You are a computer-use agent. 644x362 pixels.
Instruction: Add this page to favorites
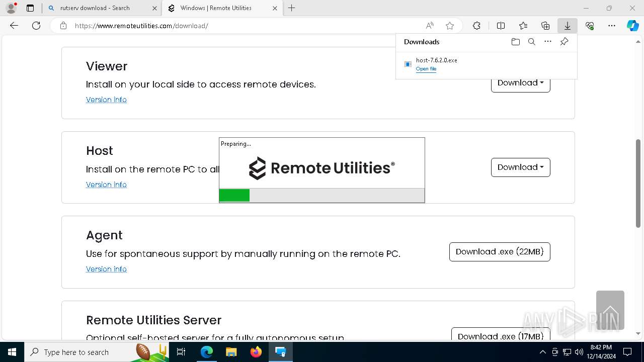(450, 26)
